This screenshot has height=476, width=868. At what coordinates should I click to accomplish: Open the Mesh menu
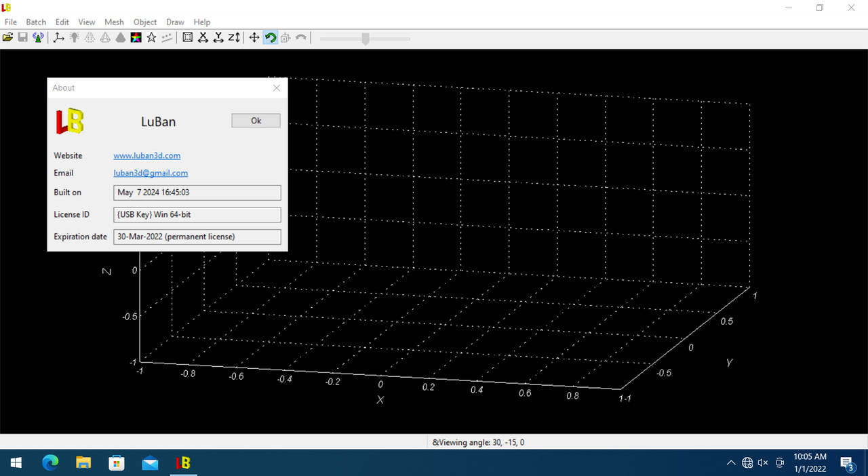pos(114,22)
